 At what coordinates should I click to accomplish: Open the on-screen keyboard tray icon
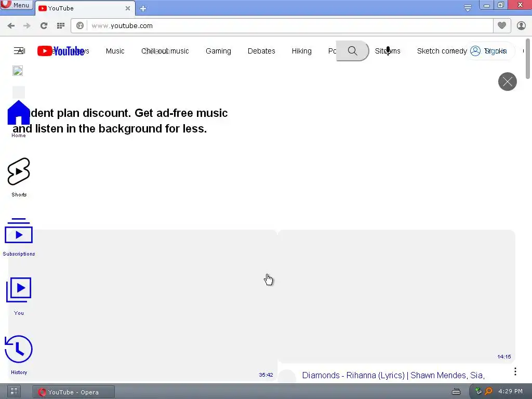(x=456, y=392)
